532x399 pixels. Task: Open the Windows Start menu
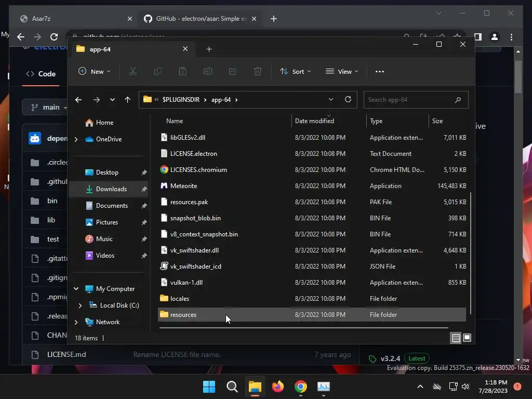209,387
